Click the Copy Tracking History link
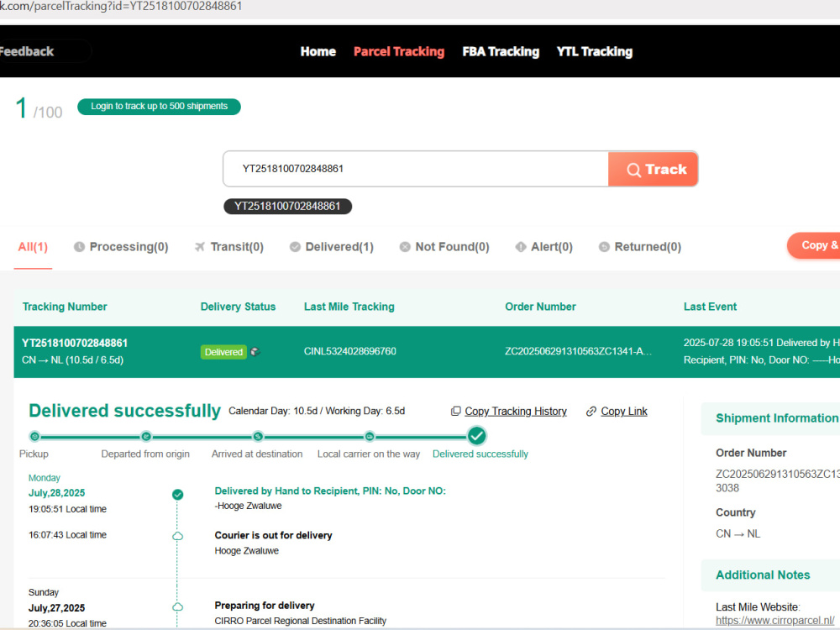The height and width of the screenshot is (630, 840). tap(516, 412)
